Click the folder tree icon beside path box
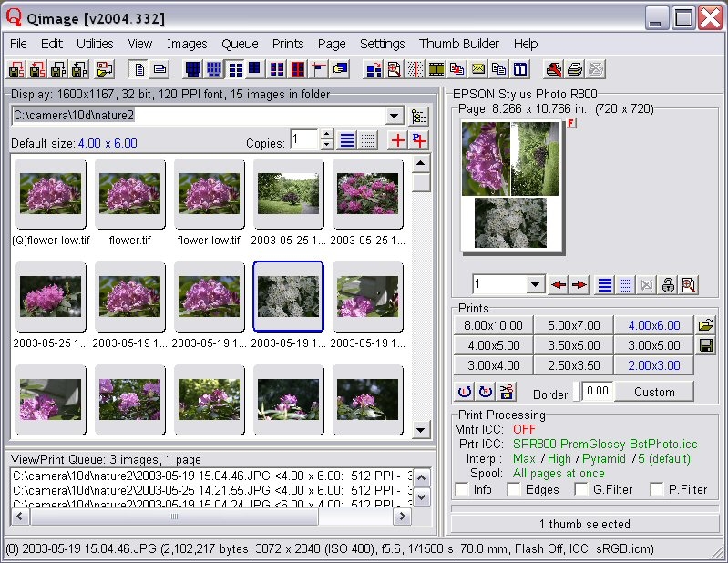The width and height of the screenshot is (728, 563). pyautogui.click(x=419, y=116)
